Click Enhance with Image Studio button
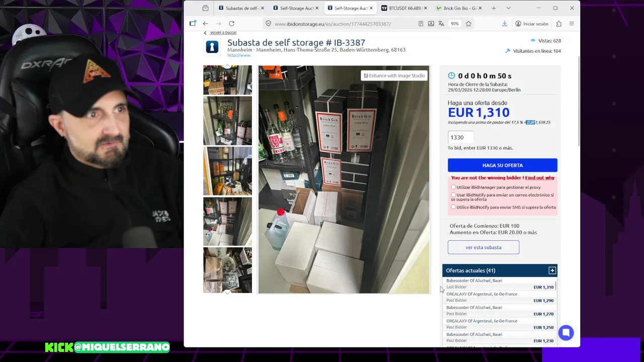 click(x=394, y=75)
